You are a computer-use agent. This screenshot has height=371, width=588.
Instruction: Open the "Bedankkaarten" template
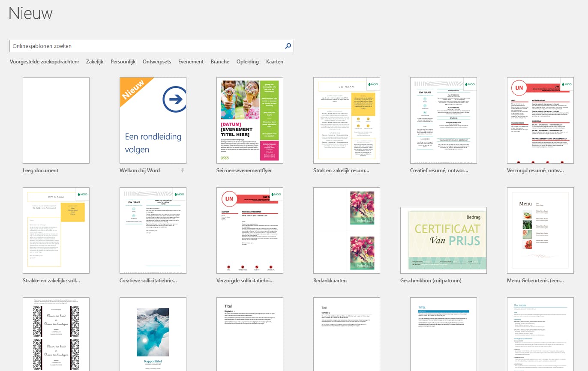coord(346,230)
